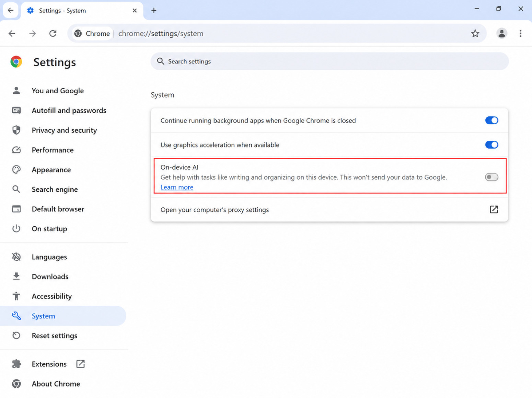532x398 pixels.
Task: Click the Languages translate icon
Action: (x=16, y=257)
